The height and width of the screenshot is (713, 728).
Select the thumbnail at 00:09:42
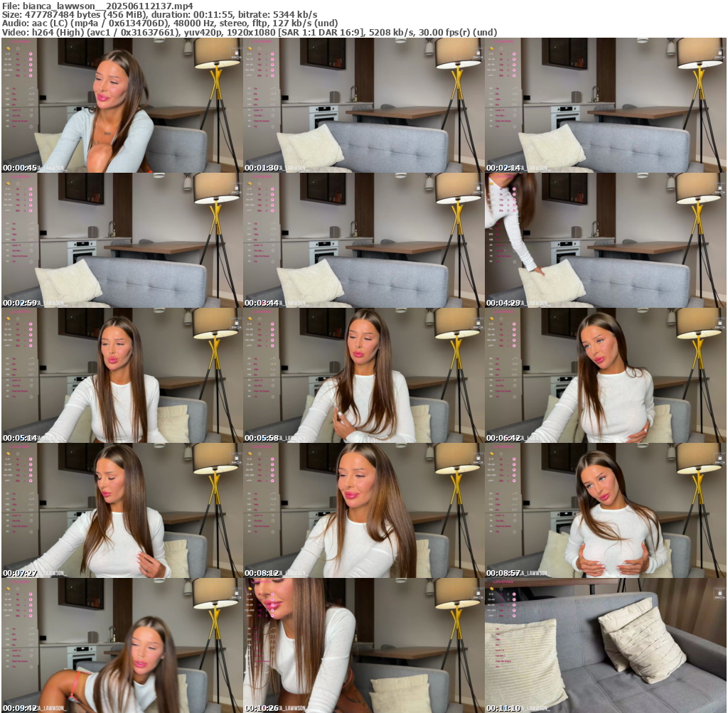click(x=122, y=645)
